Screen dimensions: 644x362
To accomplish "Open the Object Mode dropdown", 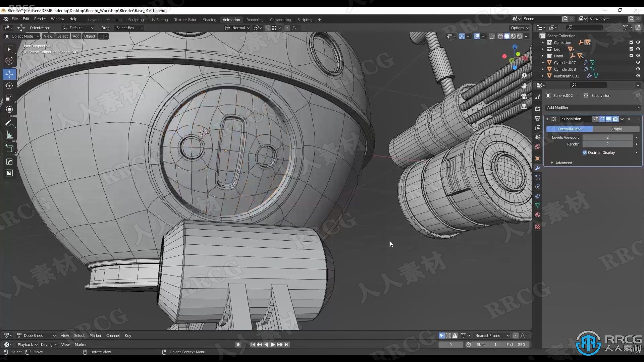I will pos(22,36).
